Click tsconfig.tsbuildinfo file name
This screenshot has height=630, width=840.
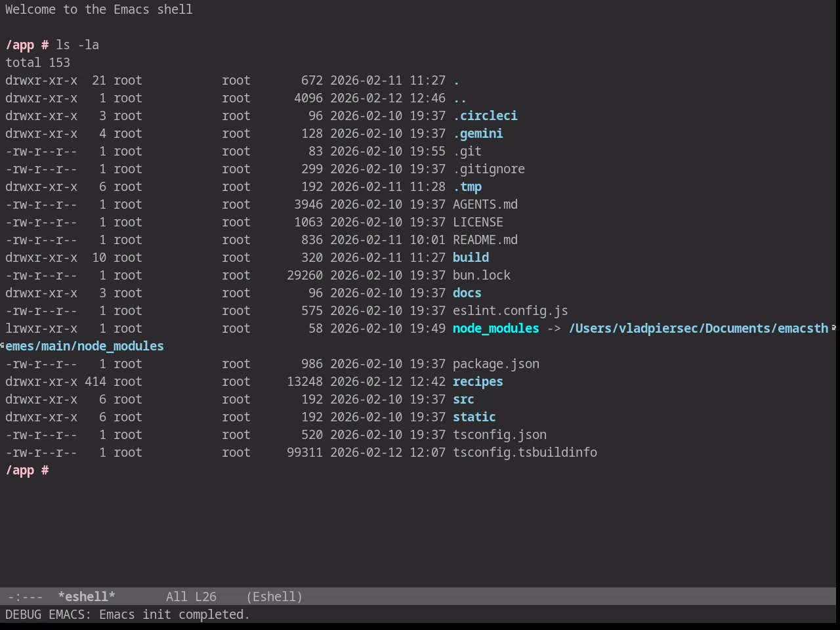(x=525, y=452)
